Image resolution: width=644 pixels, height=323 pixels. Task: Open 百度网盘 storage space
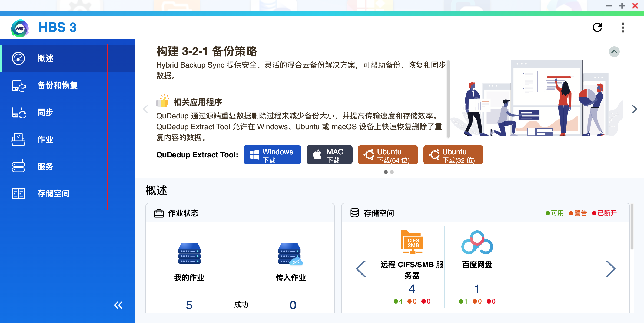477,265
